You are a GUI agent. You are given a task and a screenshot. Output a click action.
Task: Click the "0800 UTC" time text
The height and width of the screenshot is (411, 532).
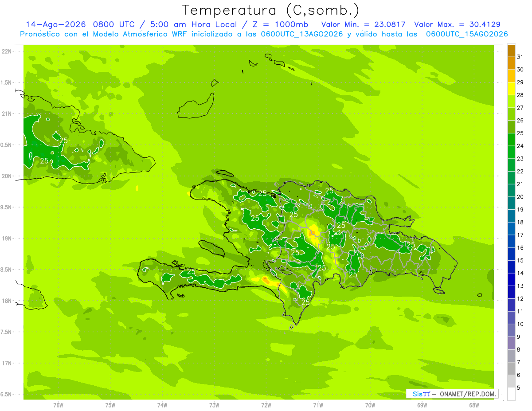[114, 24]
